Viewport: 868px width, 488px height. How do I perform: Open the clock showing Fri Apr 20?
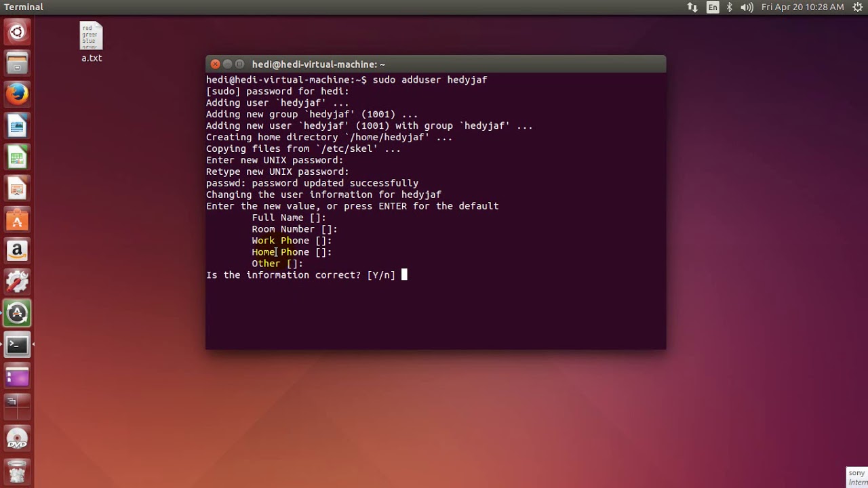click(x=802, y=7)
